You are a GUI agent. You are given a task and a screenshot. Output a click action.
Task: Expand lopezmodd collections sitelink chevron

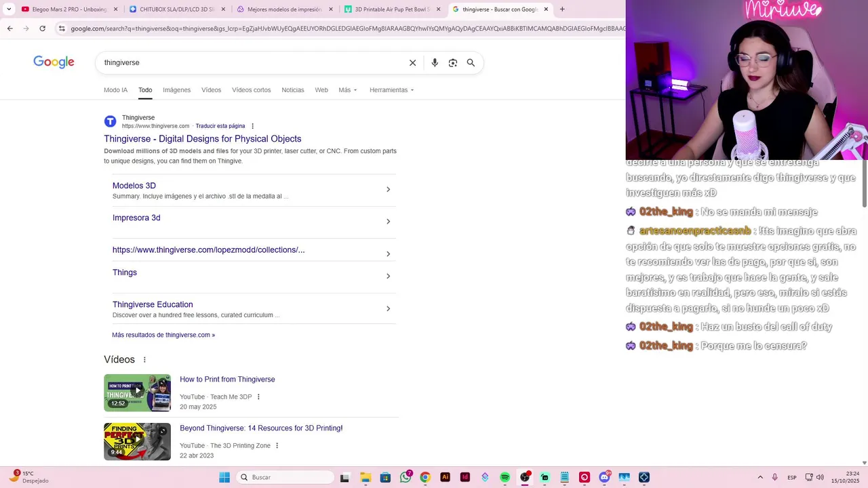(x=388, y=253)
